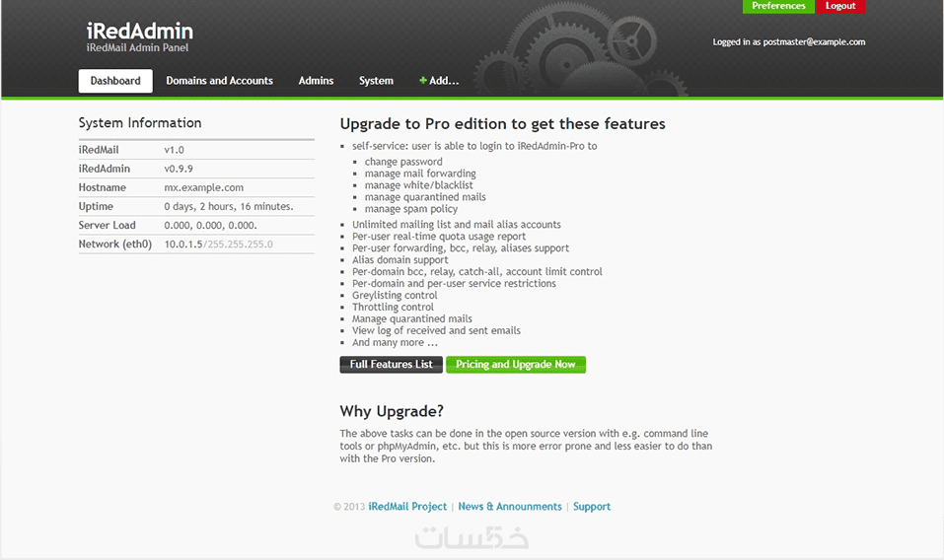Click the And many more ... line

395,342
